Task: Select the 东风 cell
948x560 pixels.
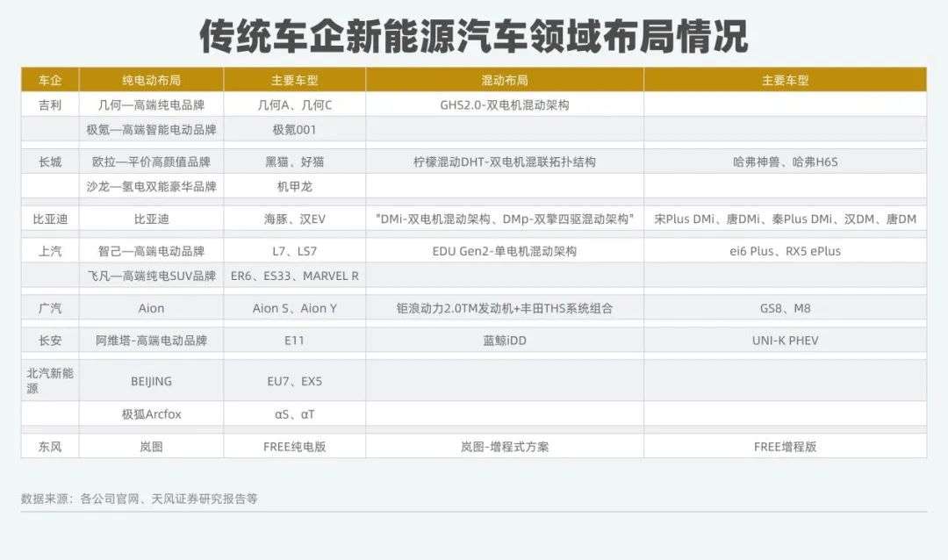Action: (50, 446)
